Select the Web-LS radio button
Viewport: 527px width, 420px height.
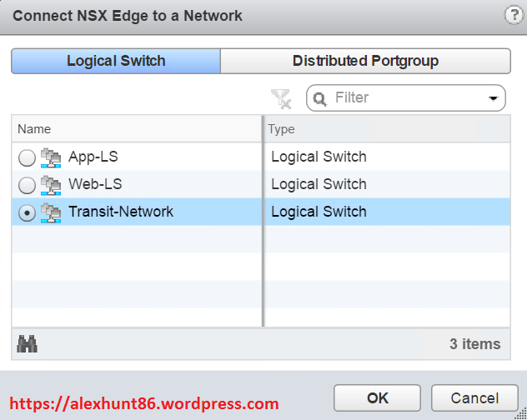[27, 185]
